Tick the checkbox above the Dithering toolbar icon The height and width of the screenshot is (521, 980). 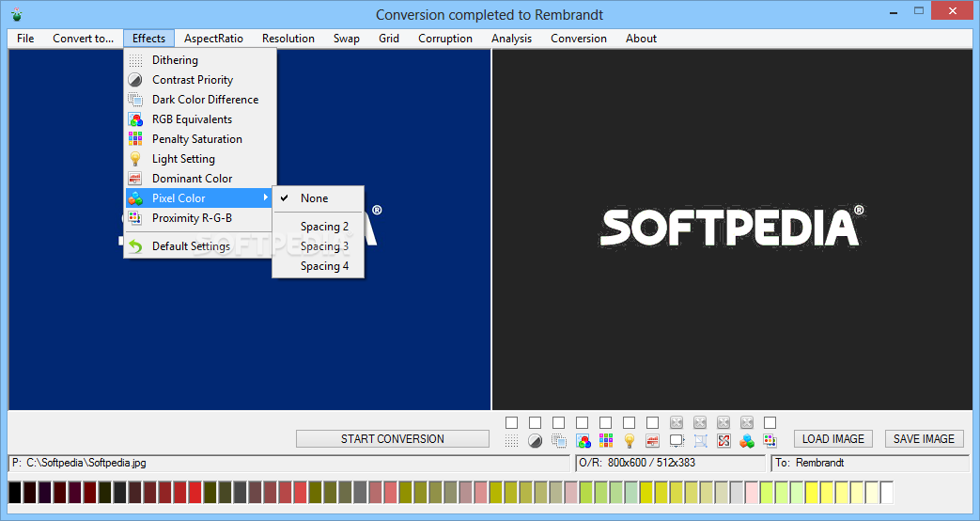pyautogui.click(x=511, y=423)
